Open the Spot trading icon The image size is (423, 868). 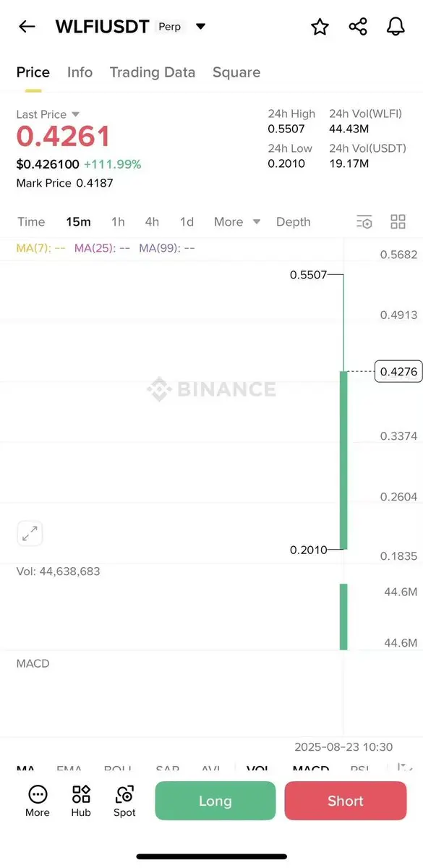coord(124,801)
